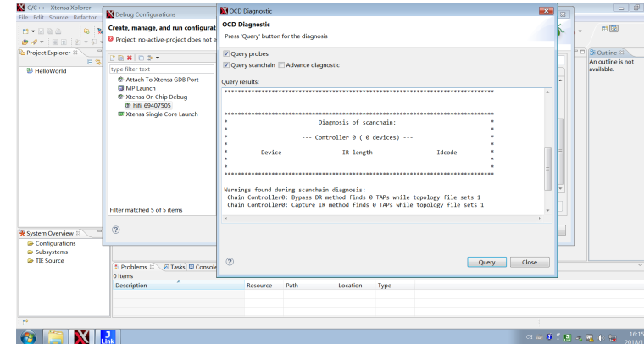The image size is (644, 344).
Task: Click the pencil toolbar icon
Action: point(35,42)
